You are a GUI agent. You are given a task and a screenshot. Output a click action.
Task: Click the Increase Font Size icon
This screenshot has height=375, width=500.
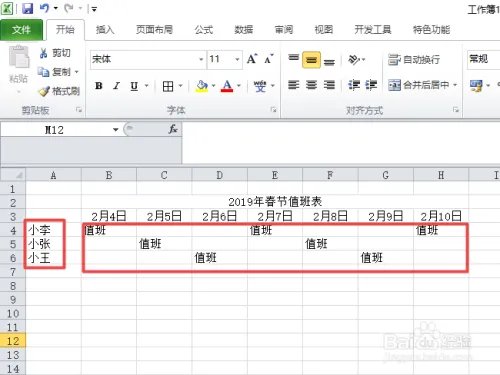click(252, 59)
